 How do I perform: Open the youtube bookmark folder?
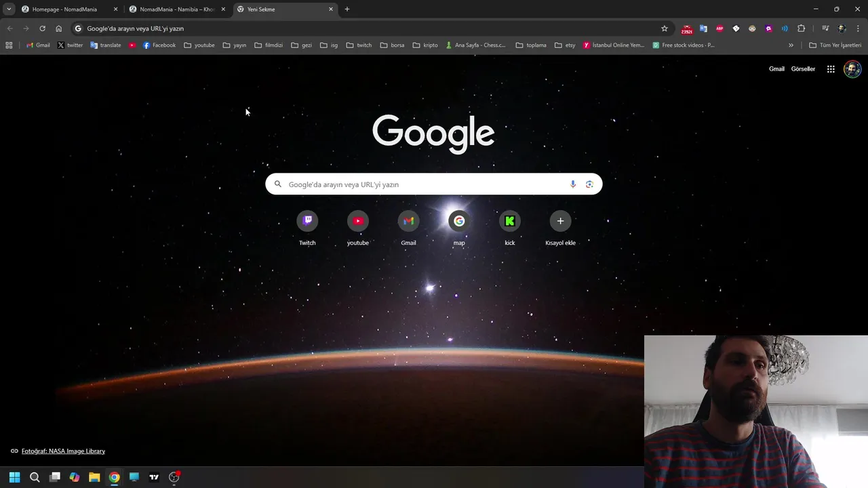click(x=199, y=45)
